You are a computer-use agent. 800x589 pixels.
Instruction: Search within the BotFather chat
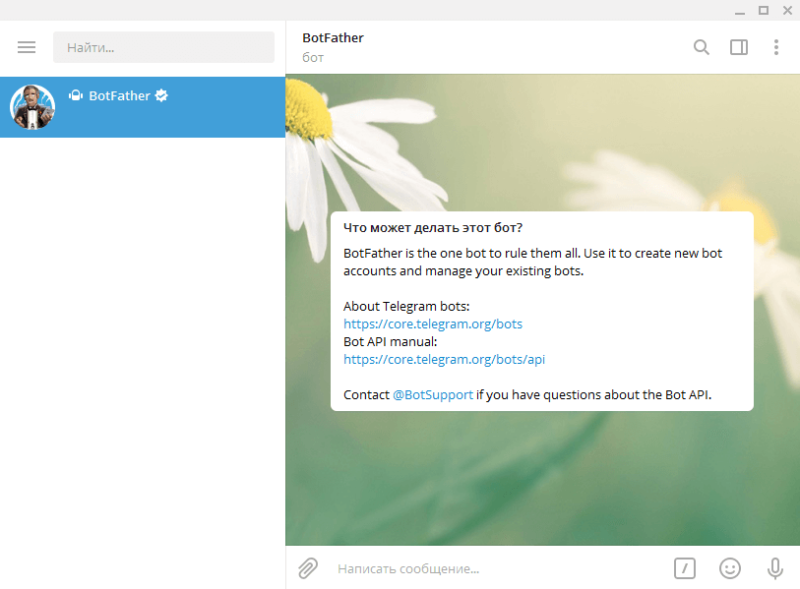point(701,47)
